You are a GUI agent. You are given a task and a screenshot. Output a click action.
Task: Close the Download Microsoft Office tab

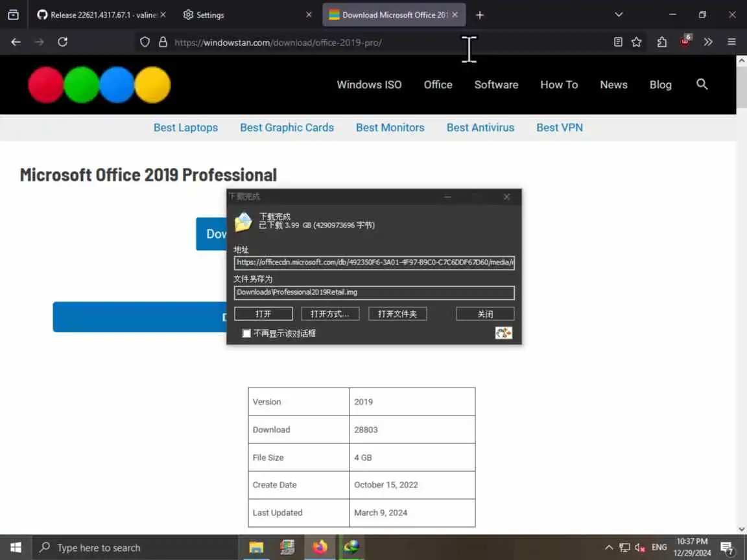click(455, 15)
